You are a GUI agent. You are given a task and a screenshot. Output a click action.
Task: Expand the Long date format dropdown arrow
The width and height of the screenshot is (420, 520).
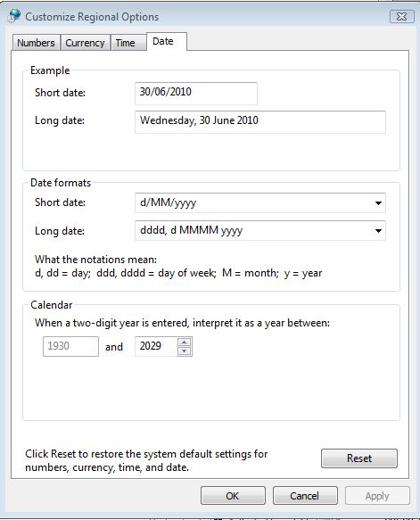pyautogui.click(x=378, y=230)
